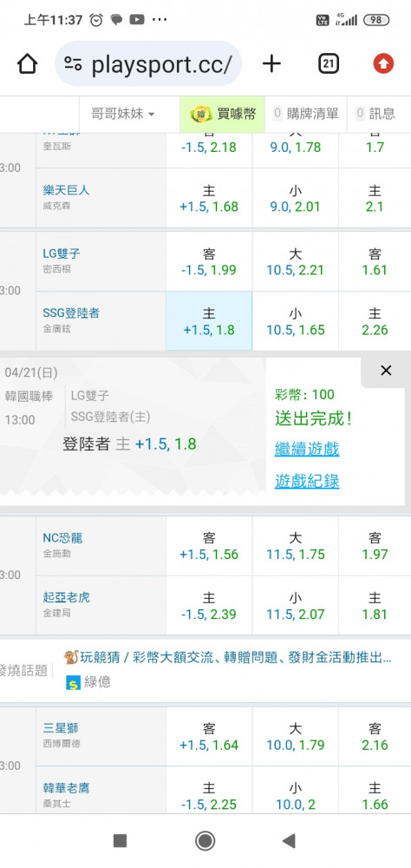This screenshot has width=411, height=868.
Task: Tap the Android back triangle button
Action: pos(289,841)
